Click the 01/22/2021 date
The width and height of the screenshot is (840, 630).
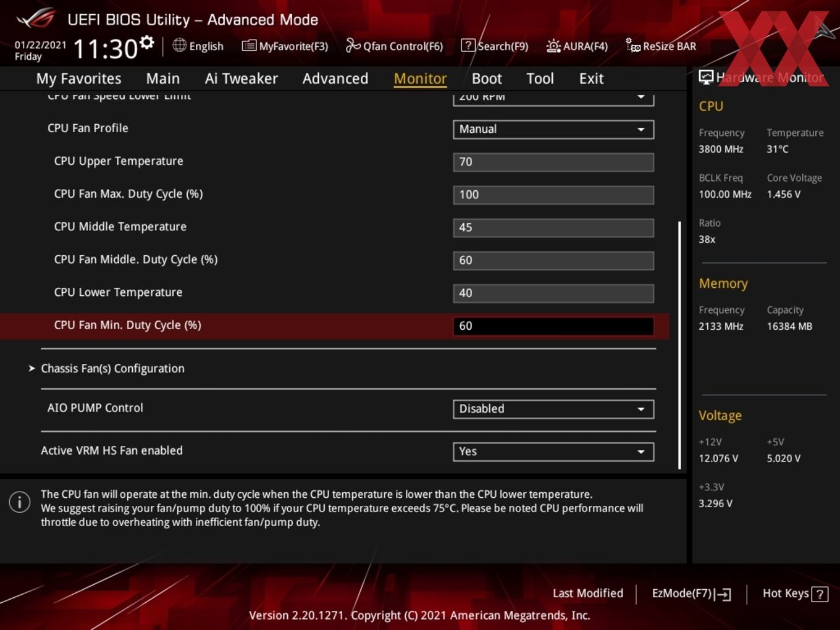tap(40, 44)
